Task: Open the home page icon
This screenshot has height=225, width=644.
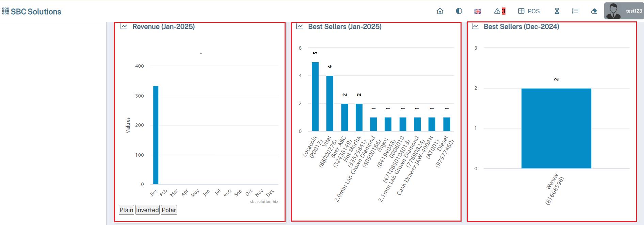Action: pos(440,11)
